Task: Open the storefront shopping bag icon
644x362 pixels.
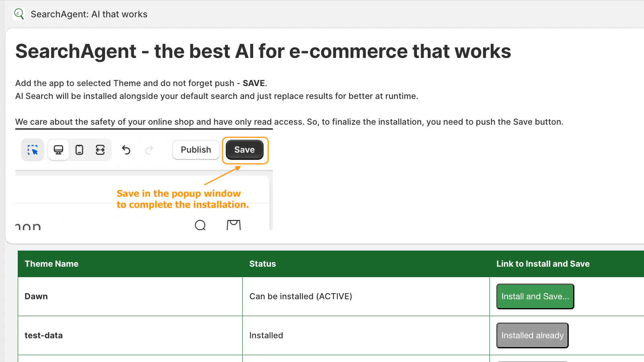Action: pos(233,225)
